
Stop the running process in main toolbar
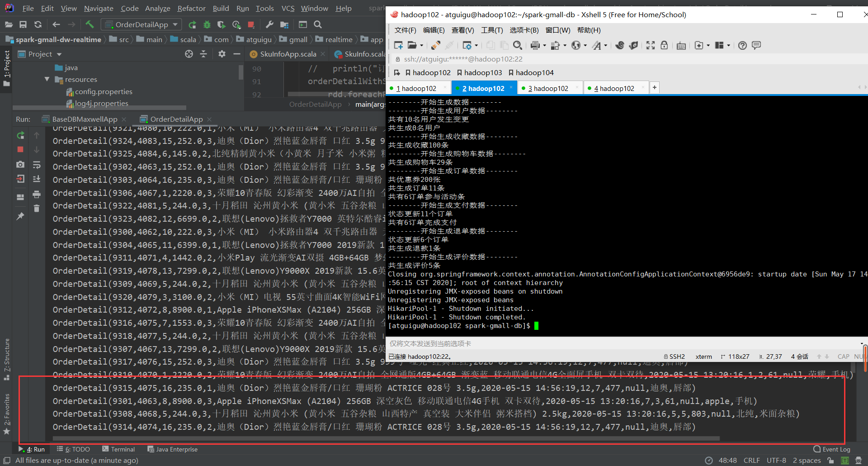click(x=251, y=24)
